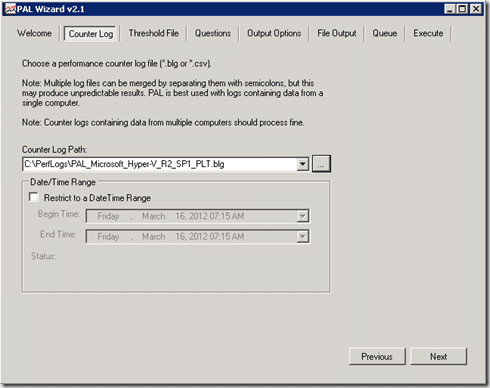
Task: Switch to the Execute tab
Action: pos(428,33)
